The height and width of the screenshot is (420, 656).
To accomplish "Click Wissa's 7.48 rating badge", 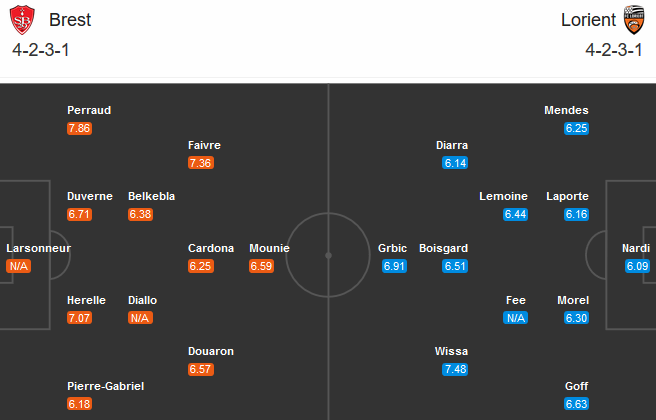I will pos(455,370).
